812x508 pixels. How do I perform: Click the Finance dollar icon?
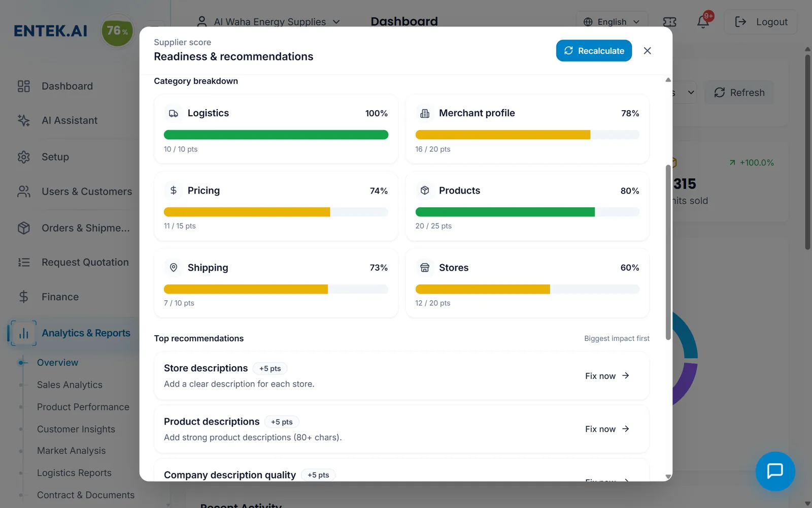coord(23,297)
